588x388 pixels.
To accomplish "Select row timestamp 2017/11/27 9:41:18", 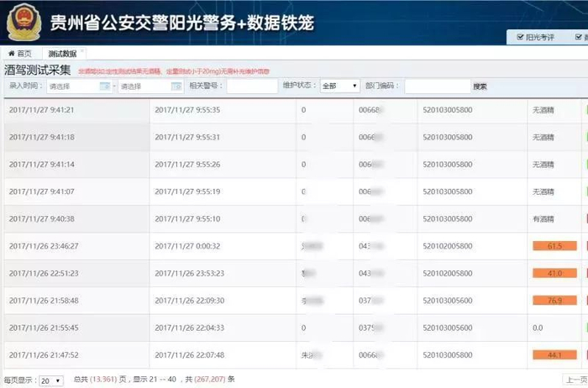I will click(42, 137).
